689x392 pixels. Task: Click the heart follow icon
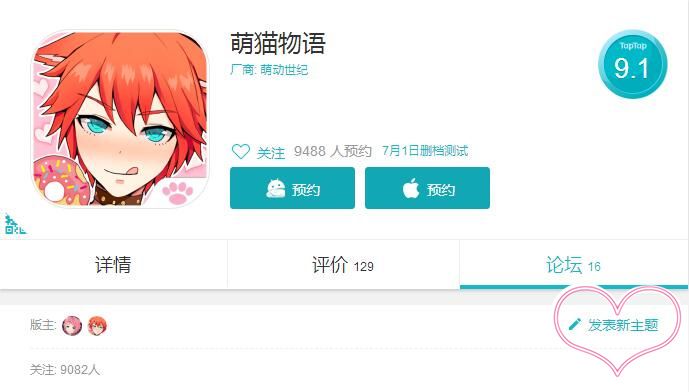pos(241,152)
